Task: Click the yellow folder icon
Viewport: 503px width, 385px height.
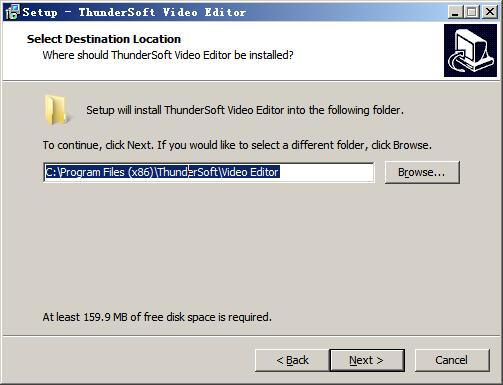Action: tap(56, 110)
